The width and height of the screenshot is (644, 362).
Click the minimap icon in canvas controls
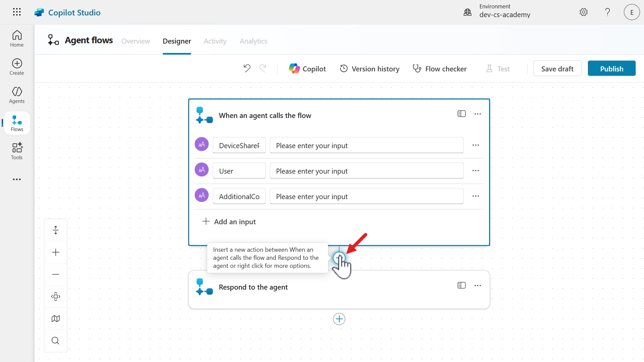(x=56, y=318)
